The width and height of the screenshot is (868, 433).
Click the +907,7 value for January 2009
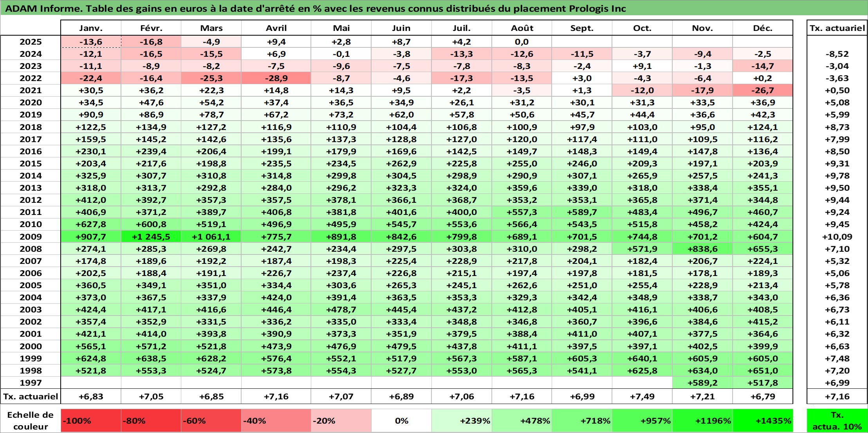[91, 237]
